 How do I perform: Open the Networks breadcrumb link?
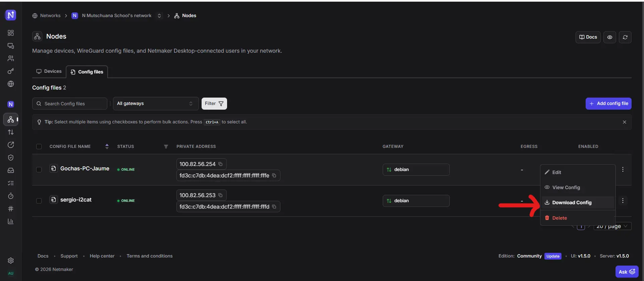click(x=47, y=16)
